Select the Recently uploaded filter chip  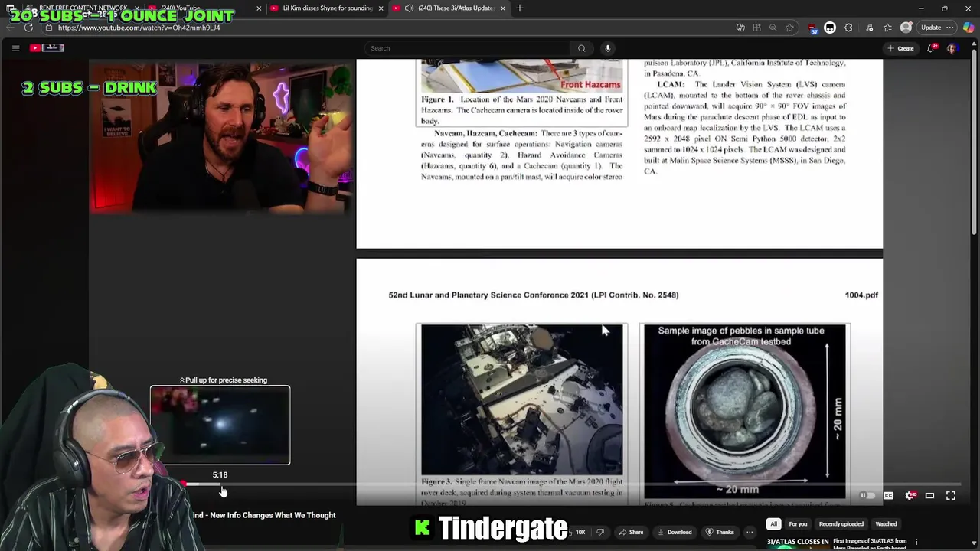click(x=841, y=524)
